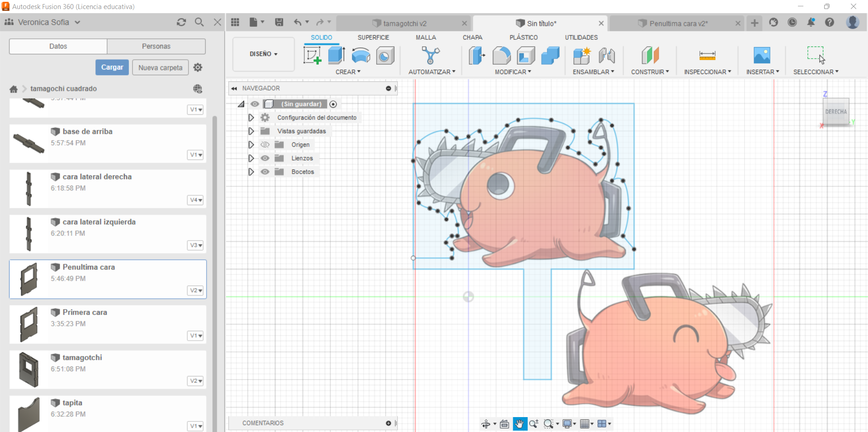868x432 pixels.
Task: Open the job status clock icon
Action: point(792,22)
